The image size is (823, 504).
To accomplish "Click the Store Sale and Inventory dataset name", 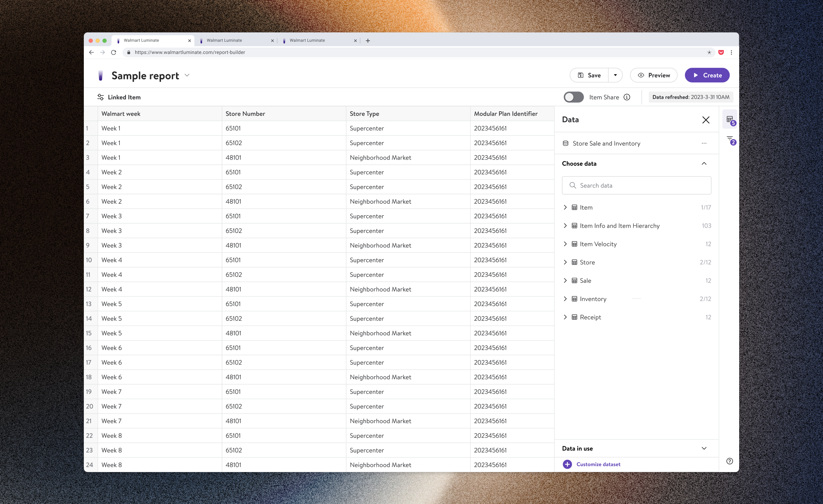I will click(x=606, y=143).
